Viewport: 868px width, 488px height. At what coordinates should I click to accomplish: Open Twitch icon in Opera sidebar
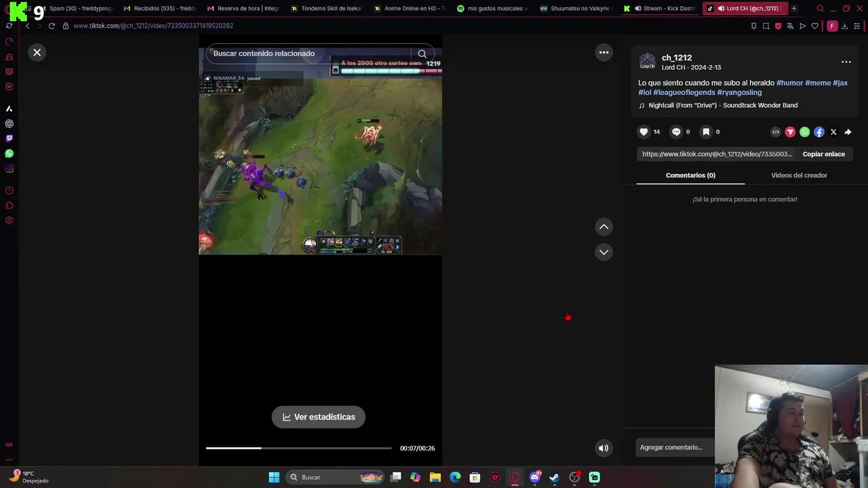coord(9,138)
